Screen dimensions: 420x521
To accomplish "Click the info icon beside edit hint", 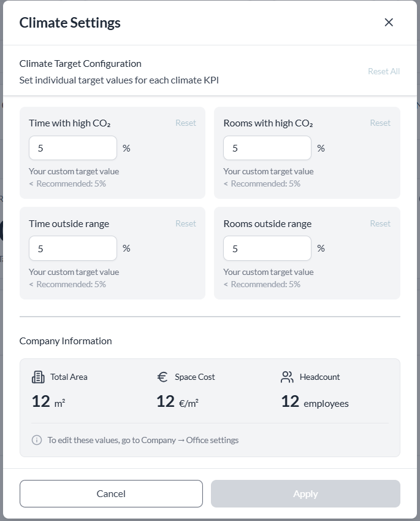I will click(37, 440).
